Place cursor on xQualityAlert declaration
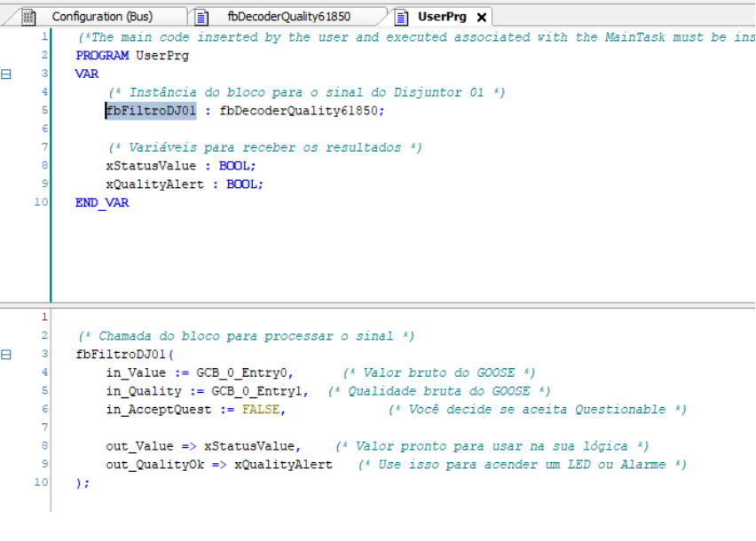Image resolution: width=756 pixels, height=541 pixels. pos(154,184)
